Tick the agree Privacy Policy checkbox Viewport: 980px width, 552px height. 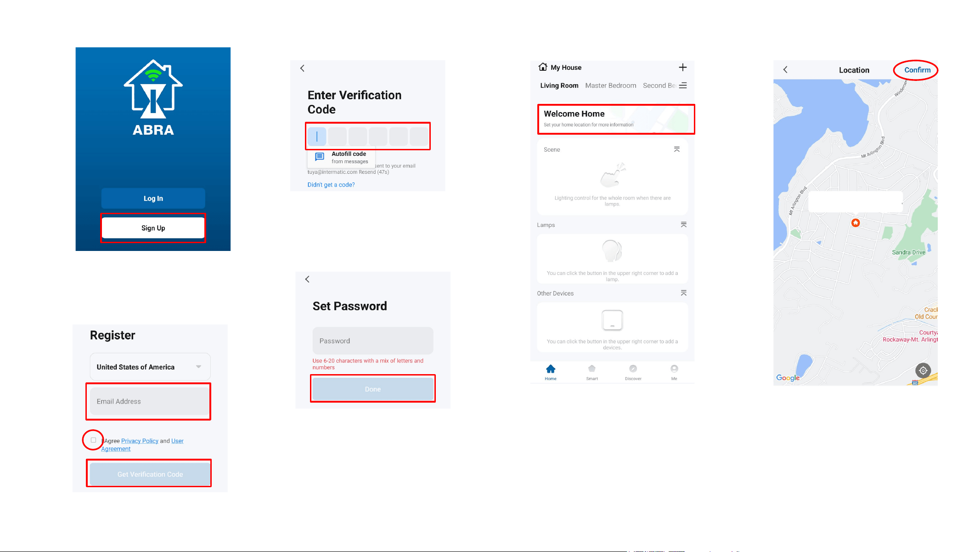click(93, 440)
